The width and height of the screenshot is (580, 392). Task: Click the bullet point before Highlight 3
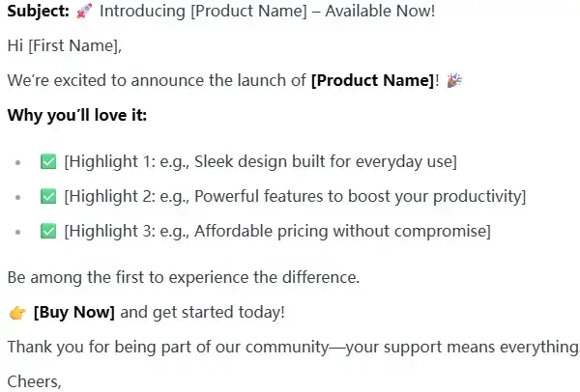point(17,232)
